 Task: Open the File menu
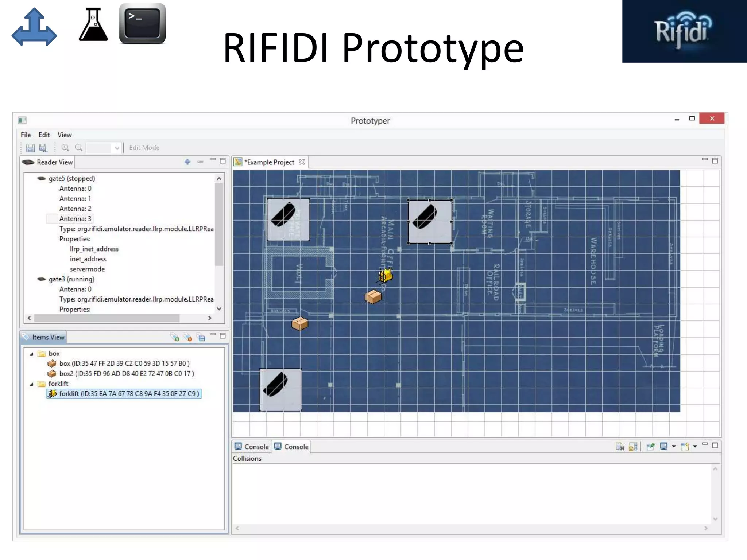26,135
